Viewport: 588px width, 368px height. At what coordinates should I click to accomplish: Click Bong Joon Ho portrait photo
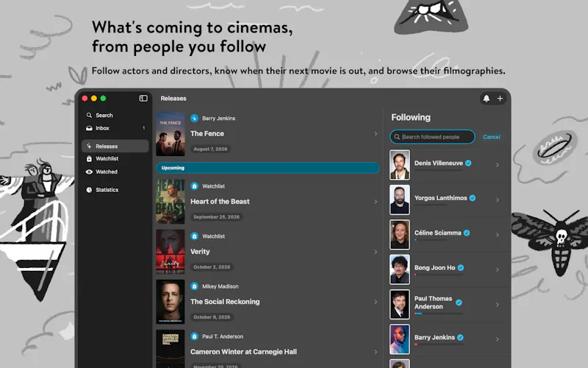point(400,269)
